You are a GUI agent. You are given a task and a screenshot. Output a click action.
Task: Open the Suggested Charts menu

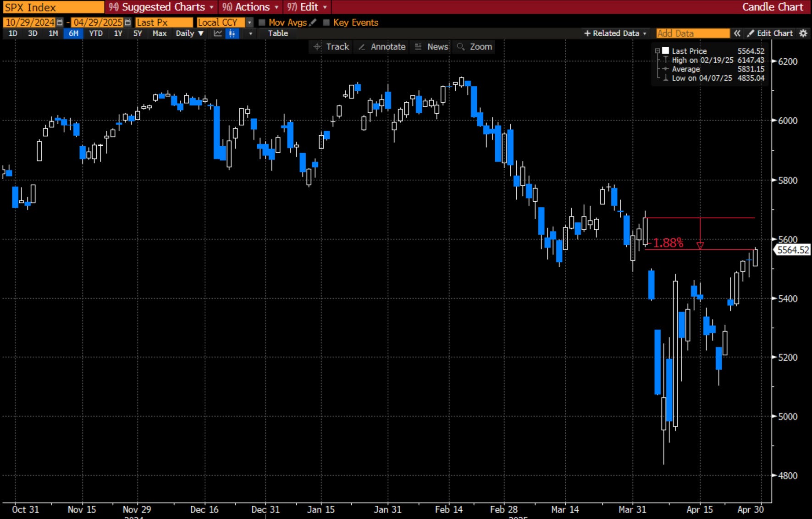(161, 7)
